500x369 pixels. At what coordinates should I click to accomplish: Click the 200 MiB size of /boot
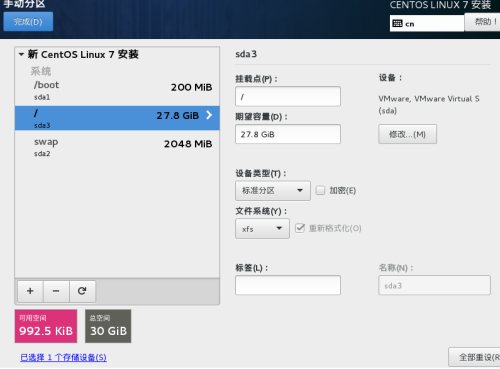click(x=191, y=87)
